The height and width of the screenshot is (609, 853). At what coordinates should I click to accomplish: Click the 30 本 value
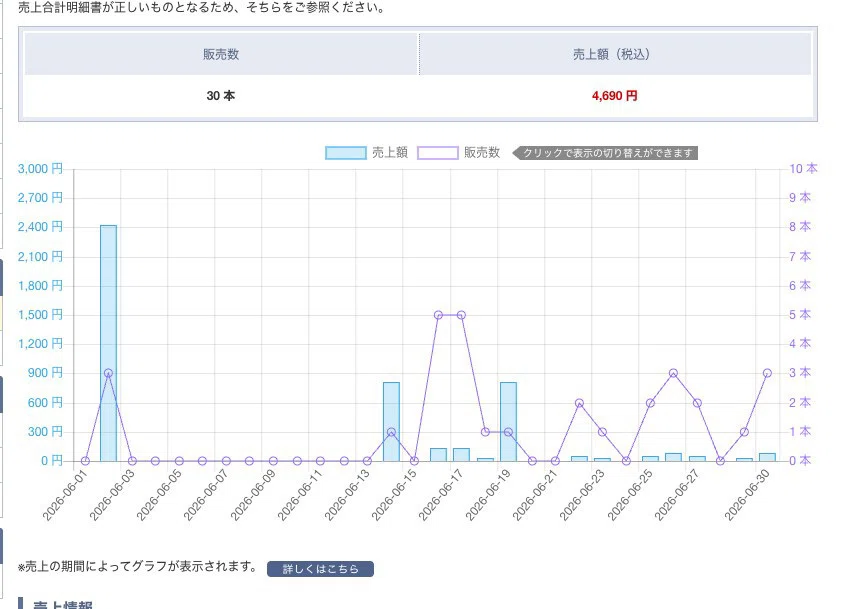[221, 96]
